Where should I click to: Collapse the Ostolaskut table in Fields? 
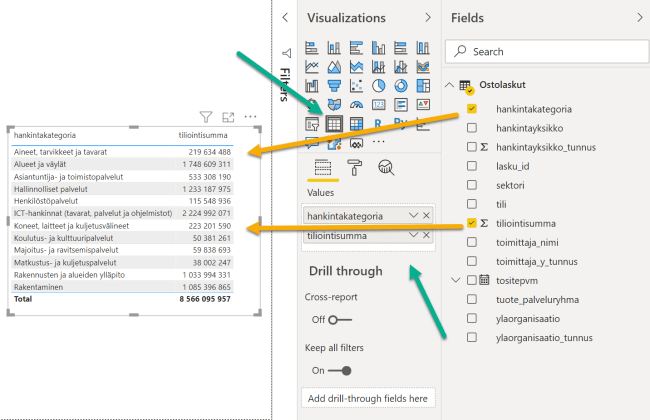[x=450, y=85]
